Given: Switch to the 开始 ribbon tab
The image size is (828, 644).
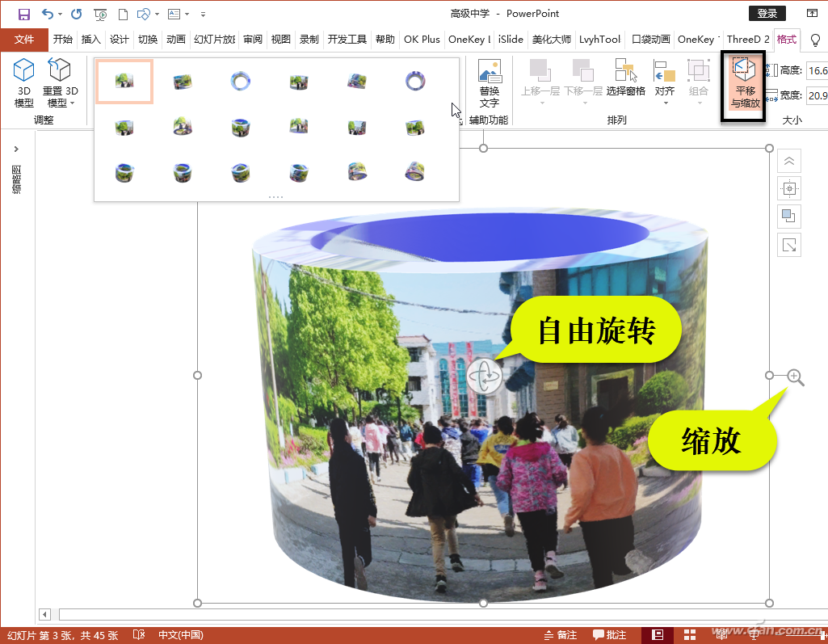Looking at the screenshot, I should [63, 39].
